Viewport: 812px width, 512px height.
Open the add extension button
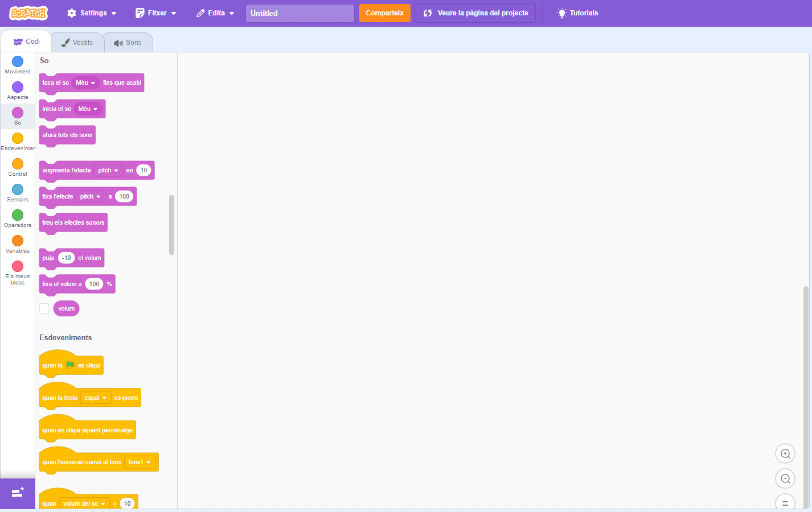[18, 493]
